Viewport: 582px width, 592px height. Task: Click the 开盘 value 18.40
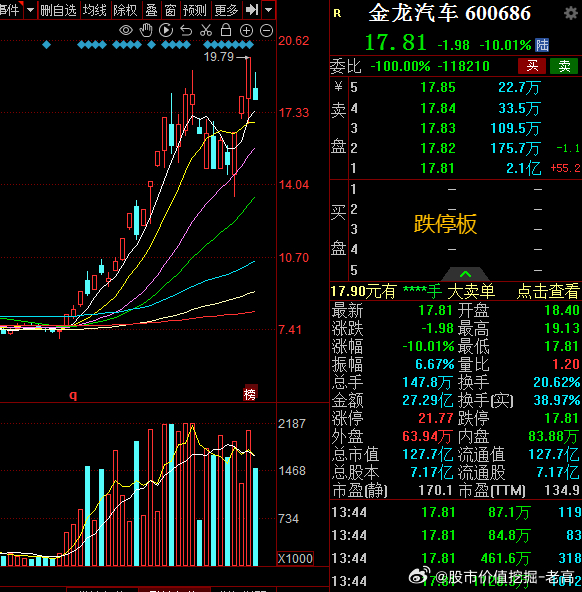[x=562, y=310]
